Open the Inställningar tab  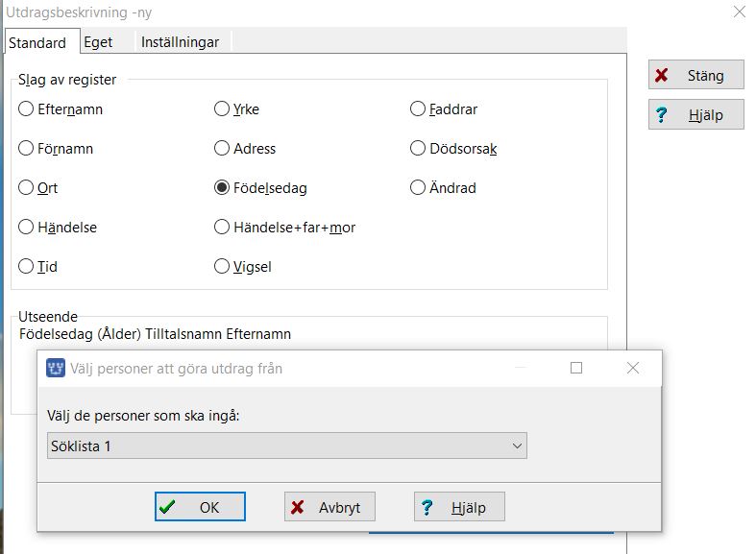tap(180, 42)
